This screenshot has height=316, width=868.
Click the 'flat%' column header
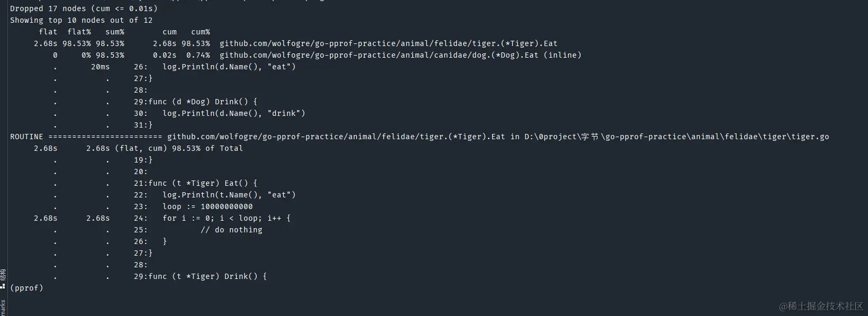click(79, 32)
